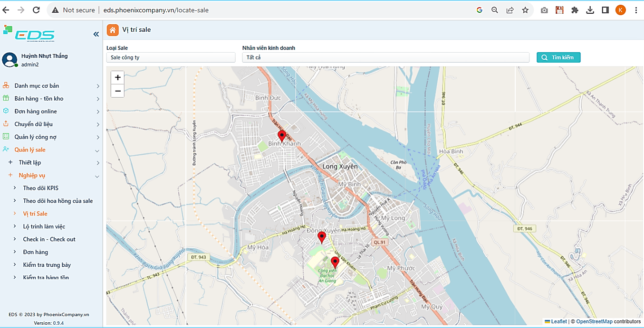The height and width of the screenshot is (328, 644).
Task: Open the OpenStreetMap attribution link
Action: (594, 322)
